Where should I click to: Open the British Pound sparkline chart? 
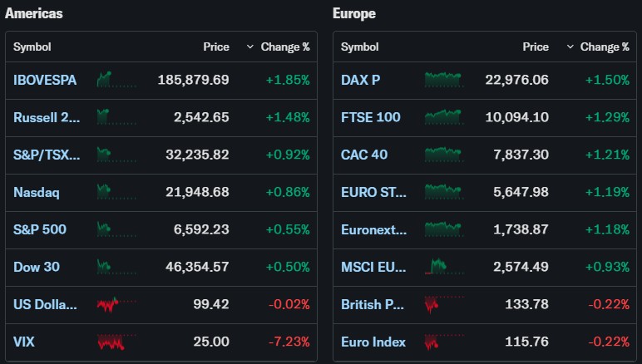[444, 304]
